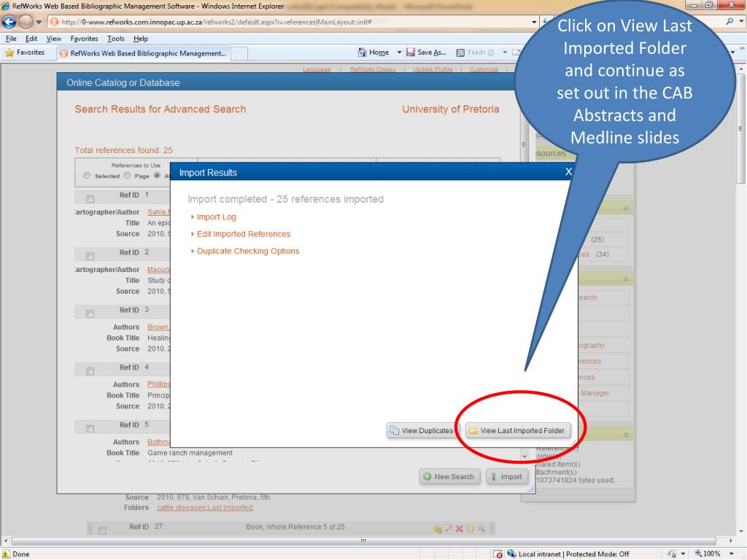Select the RefWorks Web Based Bibliographic Management tab
The height and width of the screenshot is (560, 747).
point(144,53)
